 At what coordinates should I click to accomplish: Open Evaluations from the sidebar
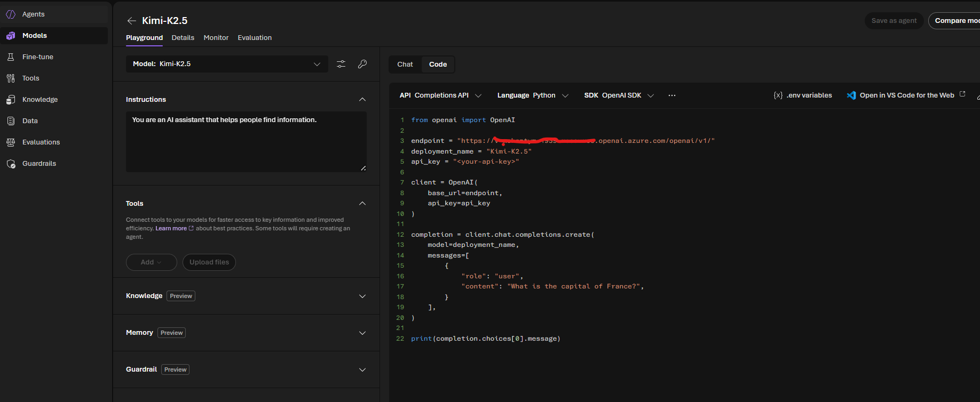41,142
